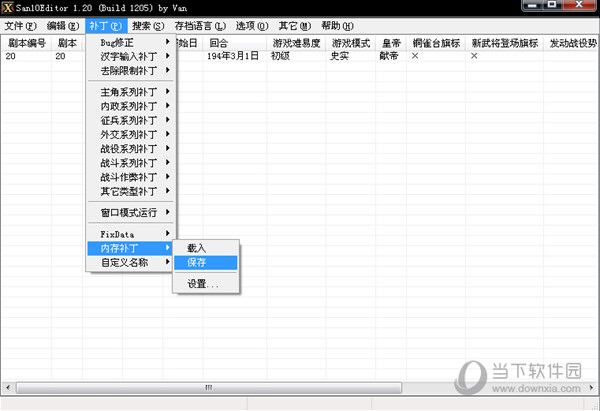
Task: Expand the 战役系列补丁 submenu
Action: 130,148
